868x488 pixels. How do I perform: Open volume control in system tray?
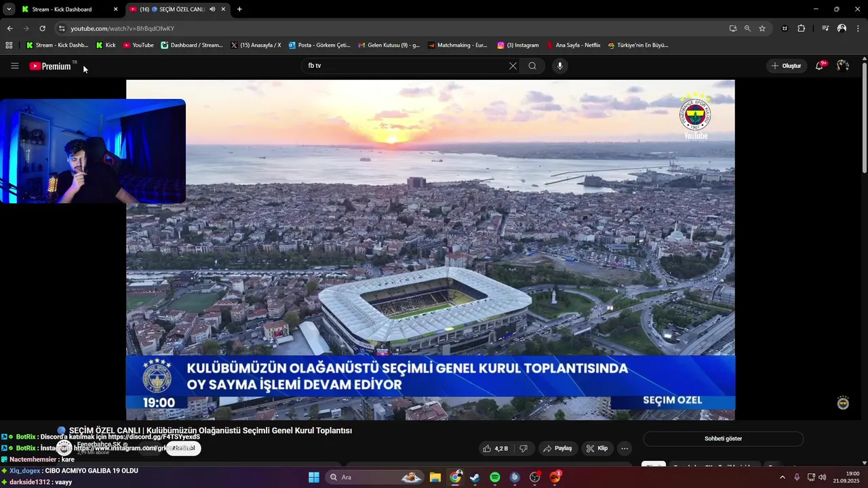[x=823, y=477]
